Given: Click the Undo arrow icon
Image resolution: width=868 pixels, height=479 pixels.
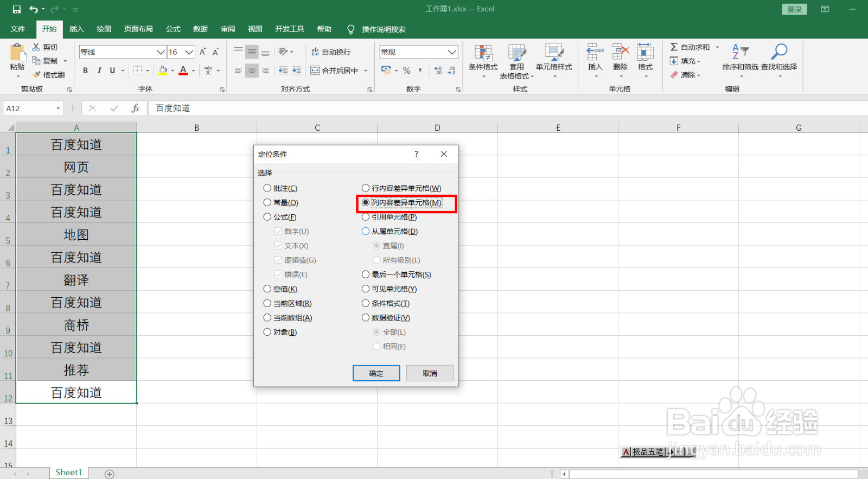Looking at the screenshot, I should point(34,9).
